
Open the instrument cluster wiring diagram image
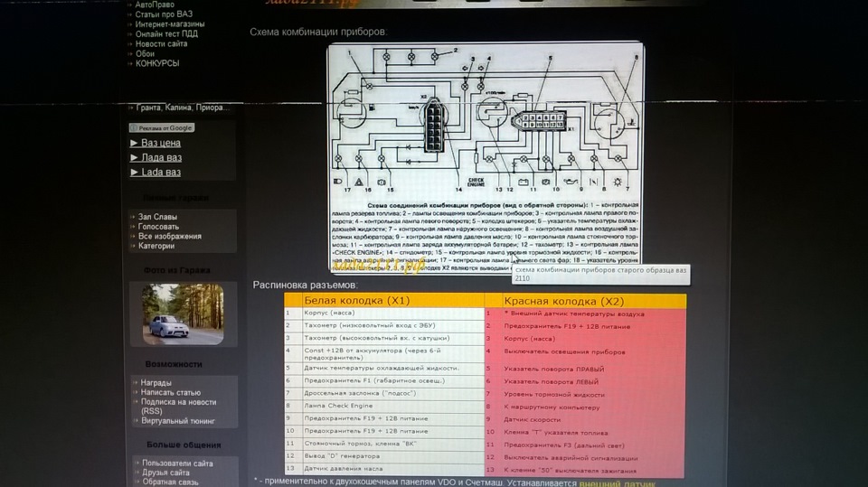click(486, 158)
